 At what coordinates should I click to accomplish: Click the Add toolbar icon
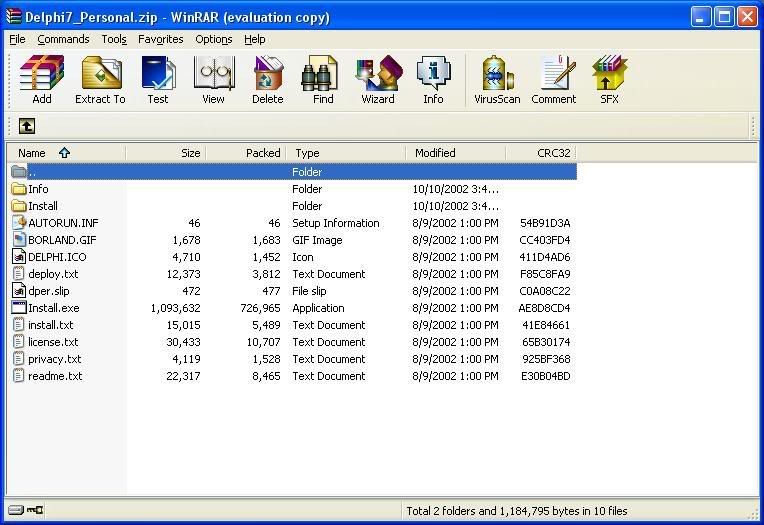click(x=42, y=79)
